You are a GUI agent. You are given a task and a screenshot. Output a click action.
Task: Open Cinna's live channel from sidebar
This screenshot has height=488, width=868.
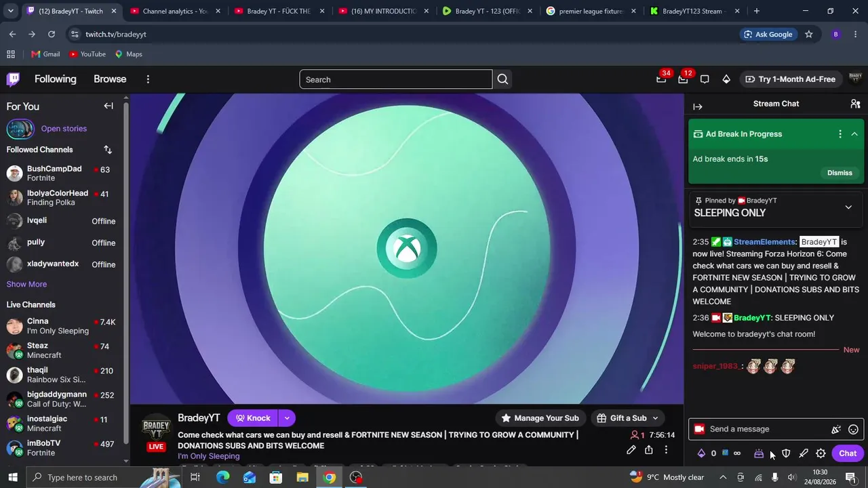(62, 326)
